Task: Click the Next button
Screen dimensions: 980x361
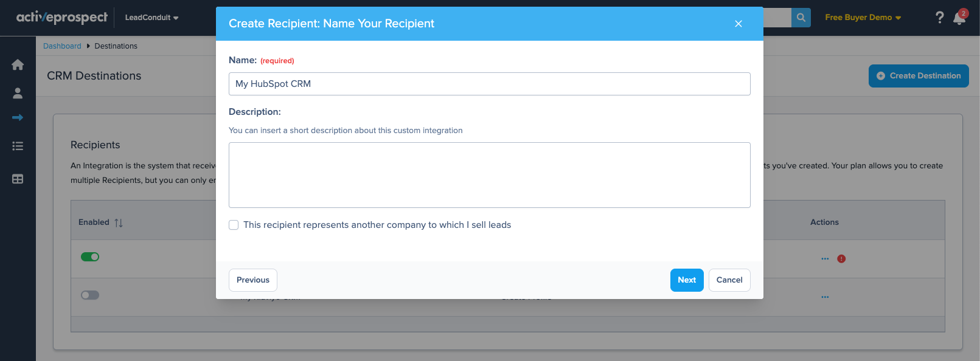Action: pyautogui.click(x=686, y=280)
